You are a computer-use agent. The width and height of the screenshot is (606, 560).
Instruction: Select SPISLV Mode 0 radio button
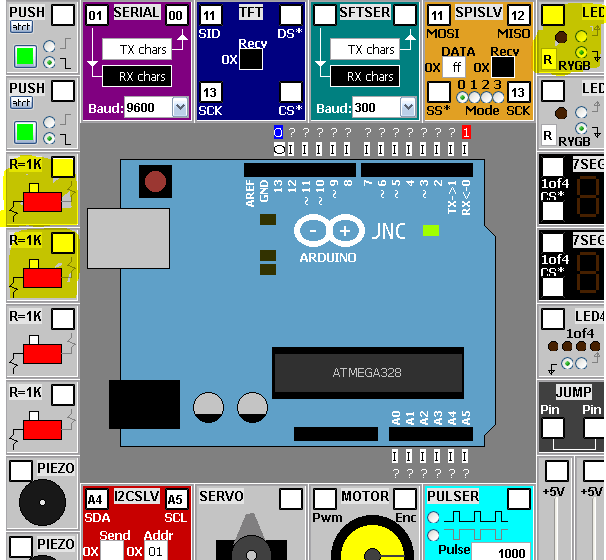coord(462,97)
